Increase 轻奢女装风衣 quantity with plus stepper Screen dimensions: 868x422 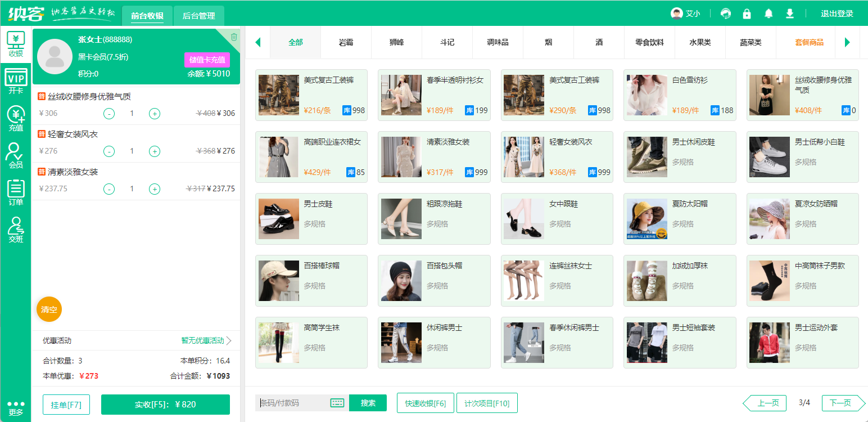tap(154, 151)
